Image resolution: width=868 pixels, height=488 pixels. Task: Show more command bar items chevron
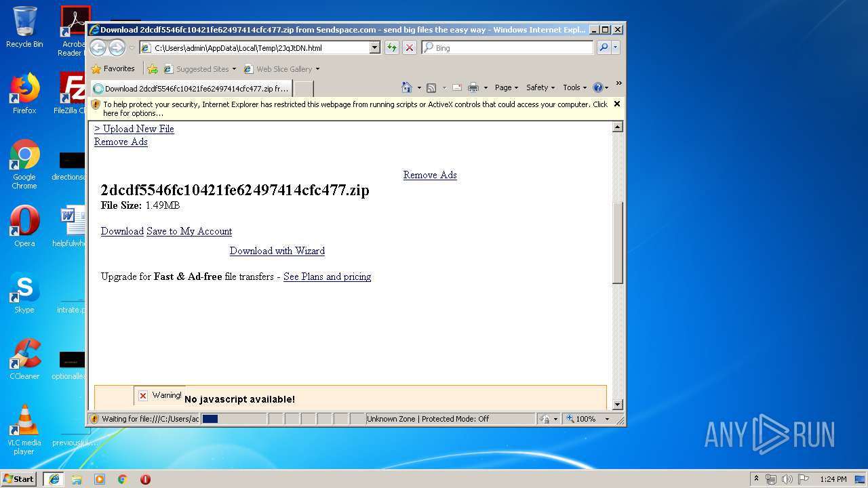click(618, 83)
